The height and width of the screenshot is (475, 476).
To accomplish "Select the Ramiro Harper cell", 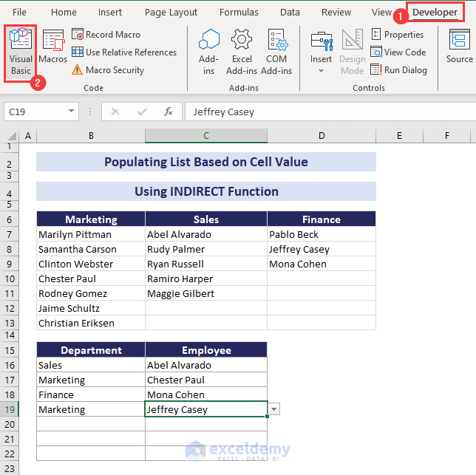I will coord(206,278).
